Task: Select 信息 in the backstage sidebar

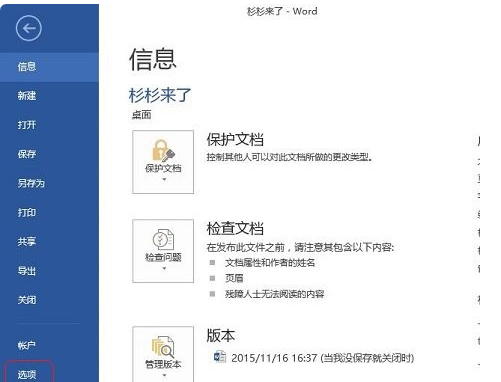Action: pos(49,67)
